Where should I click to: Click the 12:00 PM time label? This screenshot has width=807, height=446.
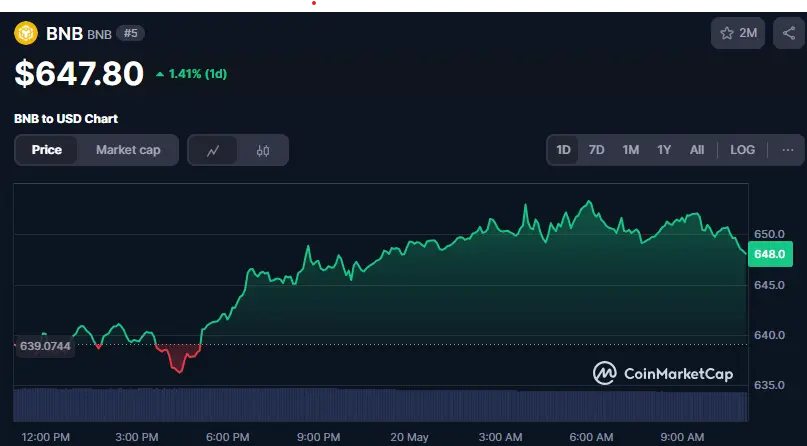click(46, 437)
